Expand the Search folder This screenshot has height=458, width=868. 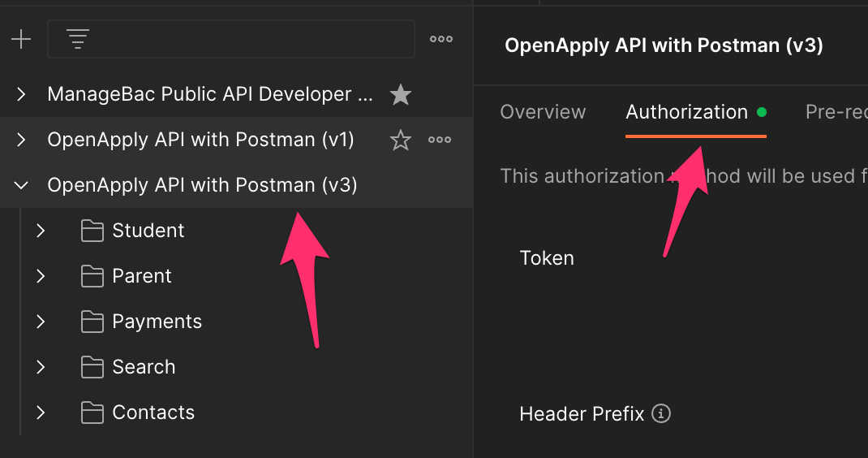pos(41,367)
